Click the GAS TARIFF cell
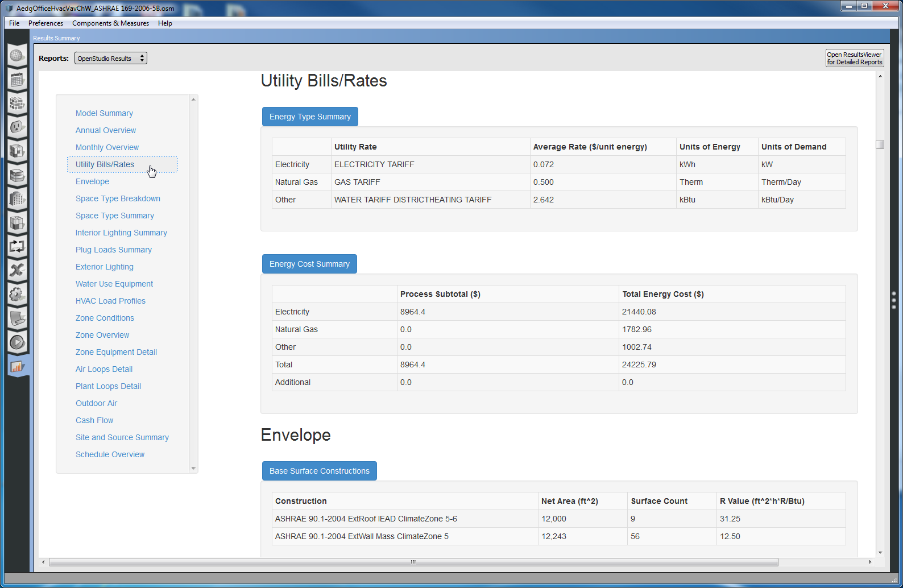This screenshot has width=903, height=588. [430, 182]
